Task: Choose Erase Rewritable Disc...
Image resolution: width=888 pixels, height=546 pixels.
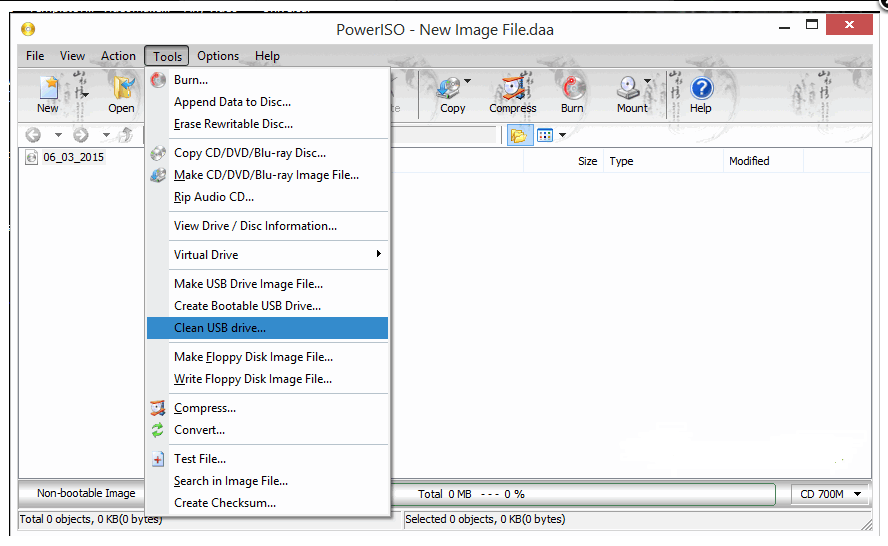Action: point(267,124)
